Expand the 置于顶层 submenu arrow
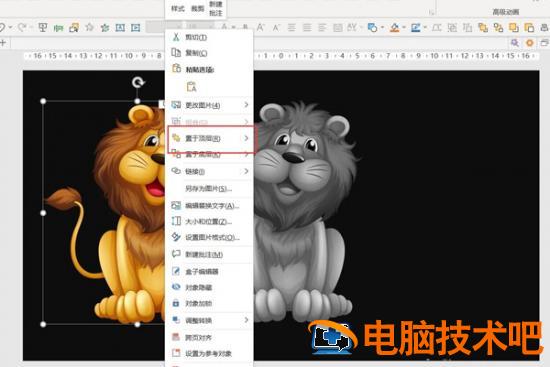The height and width of the screenshot is (367, 550). click(x=246, y=138)
